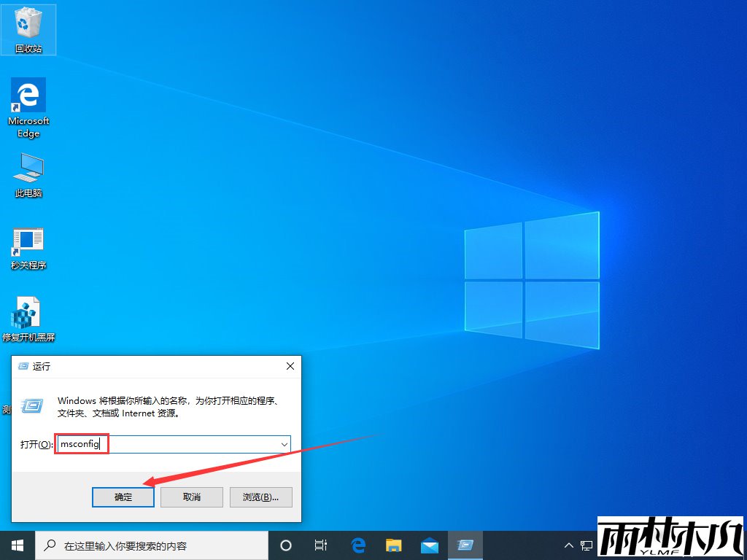This screenshot has width=747, height=560.
Task: Click inside the 打开(O) input field
Action: [146, 444]
